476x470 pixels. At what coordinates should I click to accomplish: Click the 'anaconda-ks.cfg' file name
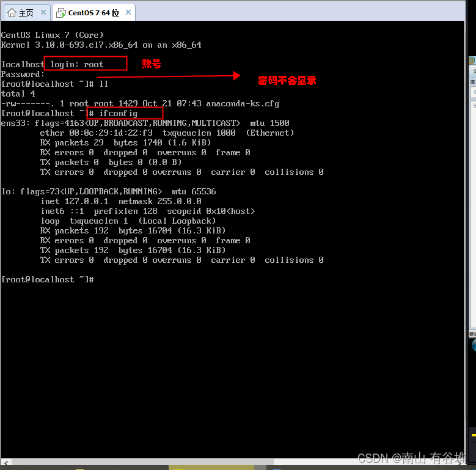click(243, 103)
